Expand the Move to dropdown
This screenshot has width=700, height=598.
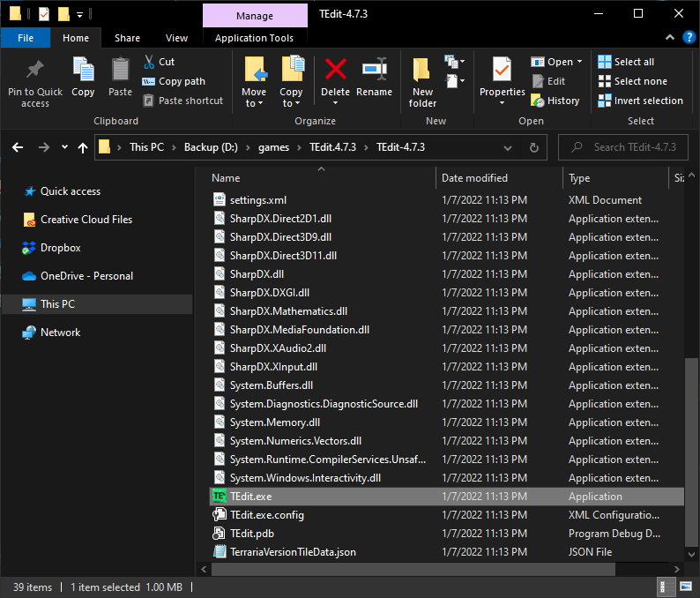254,103
